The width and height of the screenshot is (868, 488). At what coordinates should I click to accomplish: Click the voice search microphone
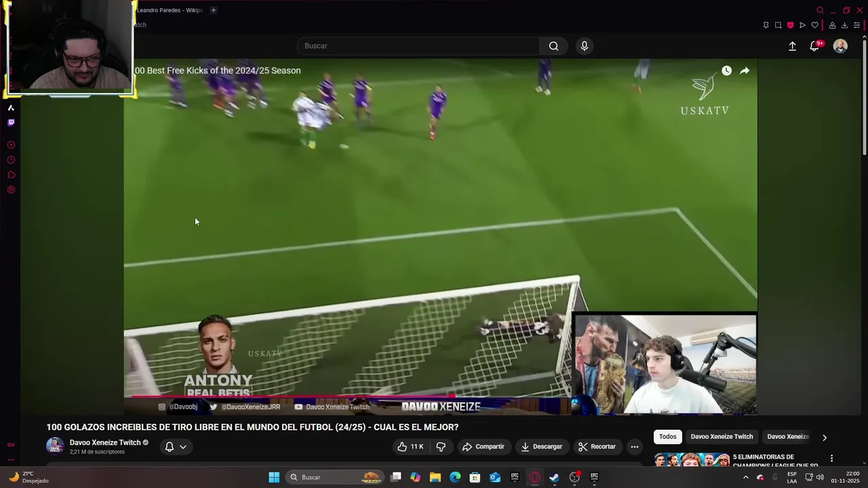click(585, 46)
